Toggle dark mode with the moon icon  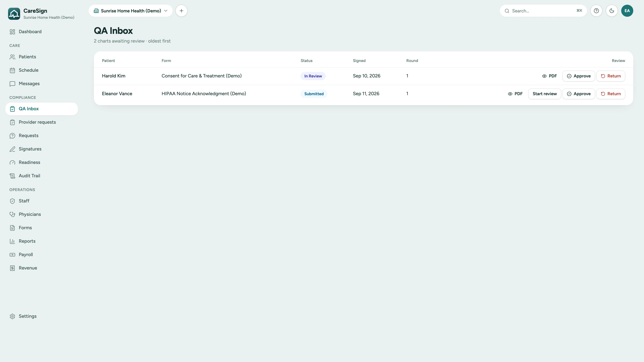click(x=612, y=11)
